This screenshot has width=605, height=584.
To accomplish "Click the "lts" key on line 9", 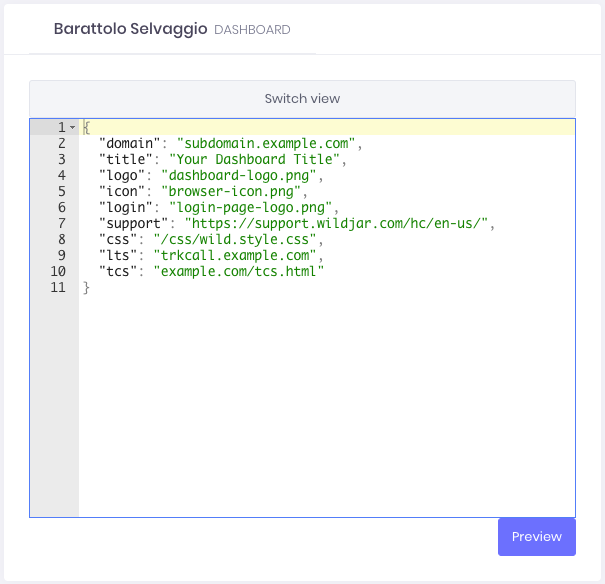I will tap(118, 255).
